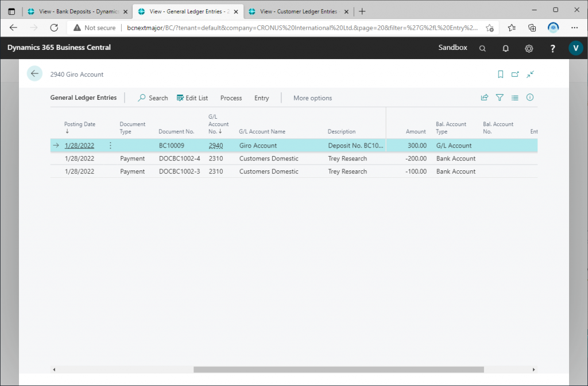
Task: Open help with the question mark icon
Action: coord(552,48)
